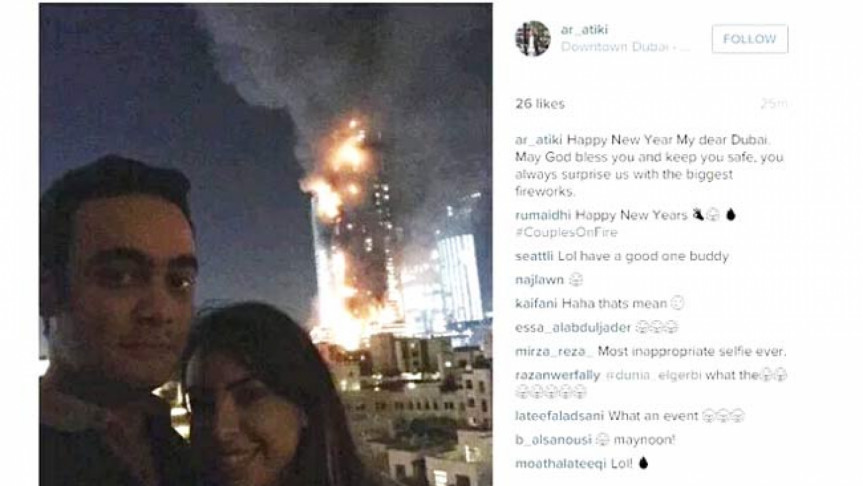Click the 25m timestamp
Viewport: 863px width, 486px height.
774,103
